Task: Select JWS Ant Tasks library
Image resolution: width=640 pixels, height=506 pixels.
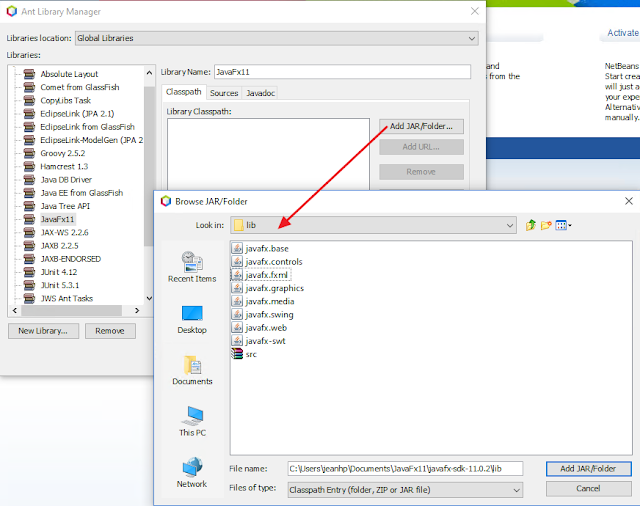Action: (x=67, y=298)
